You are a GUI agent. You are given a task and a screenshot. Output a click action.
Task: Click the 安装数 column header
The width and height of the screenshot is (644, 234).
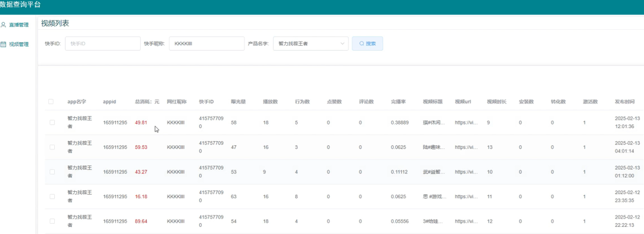(527, 102)
